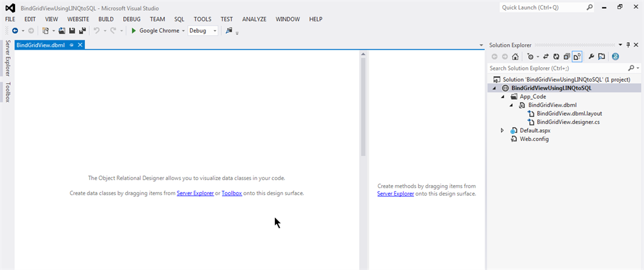Image resolution: width=644 pixels, height=270 pixels.
Task: Refresh the Solution Explorer tree
Action: pos(557,57)
